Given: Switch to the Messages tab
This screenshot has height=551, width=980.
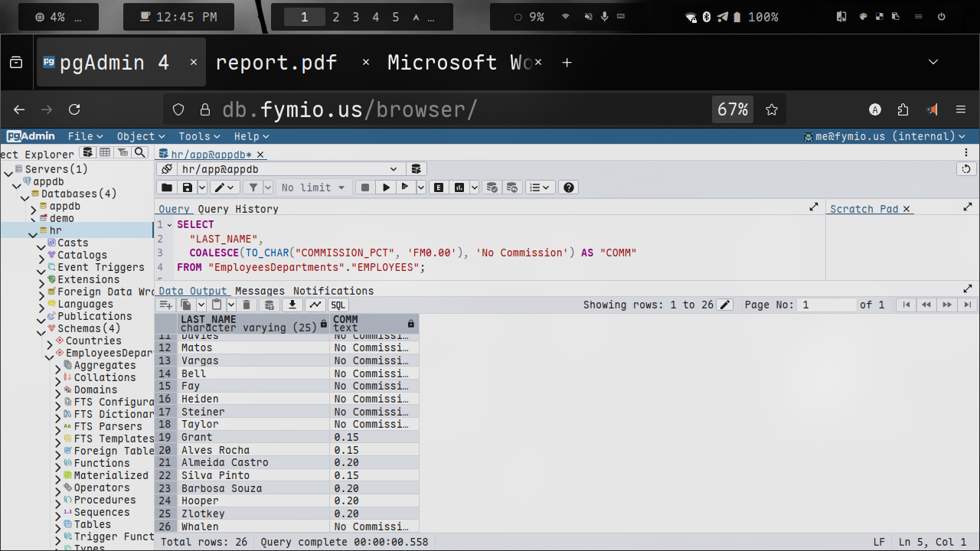Looking at the screenshot, I should click(x=260, y=291).
